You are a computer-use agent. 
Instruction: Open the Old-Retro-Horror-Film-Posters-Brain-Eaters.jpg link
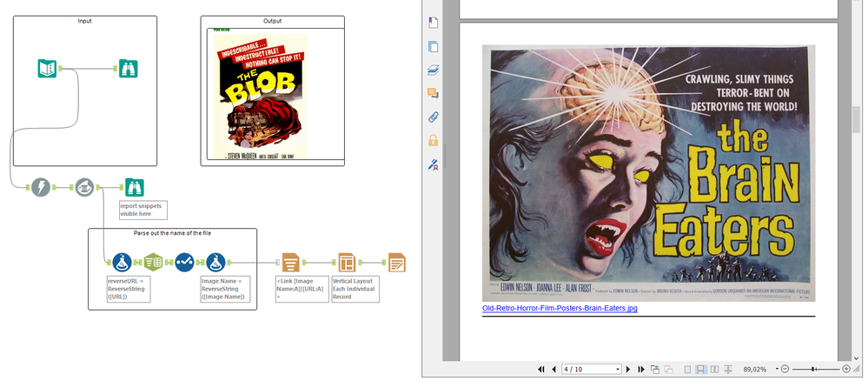pos(560,308)
